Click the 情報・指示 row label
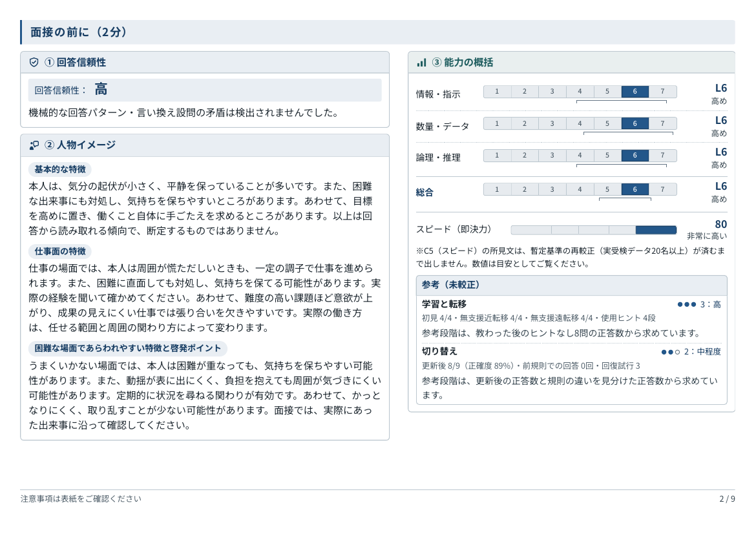Screen dimensions: 756x534 pos(438,94)
